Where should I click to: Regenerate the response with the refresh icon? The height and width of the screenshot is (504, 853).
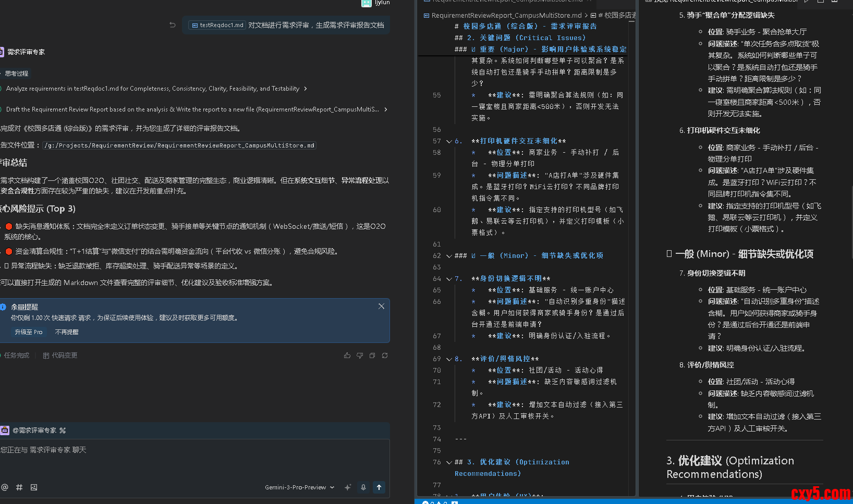click(x=385, y=355)
